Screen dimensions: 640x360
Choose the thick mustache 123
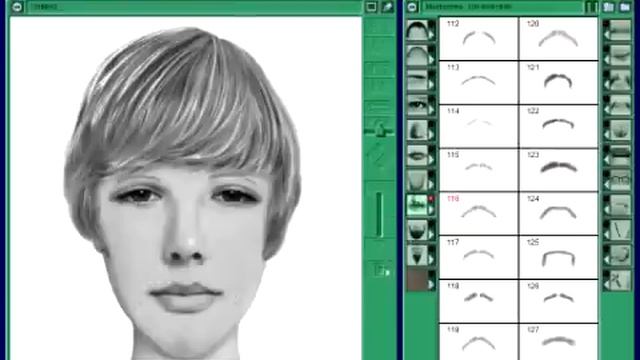(x=558, y=170)
